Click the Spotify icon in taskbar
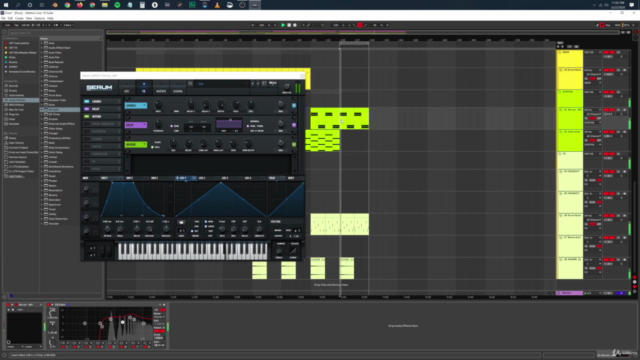 click(x=117, y=5)
